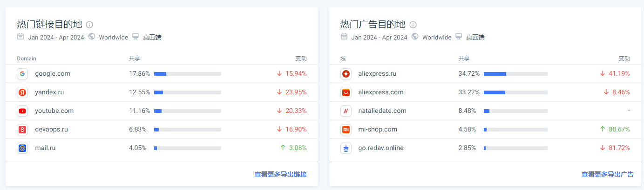The width and height of the screenshot is (644, 190).
Task: Click the Domain column header
Action: pos(27,59)
